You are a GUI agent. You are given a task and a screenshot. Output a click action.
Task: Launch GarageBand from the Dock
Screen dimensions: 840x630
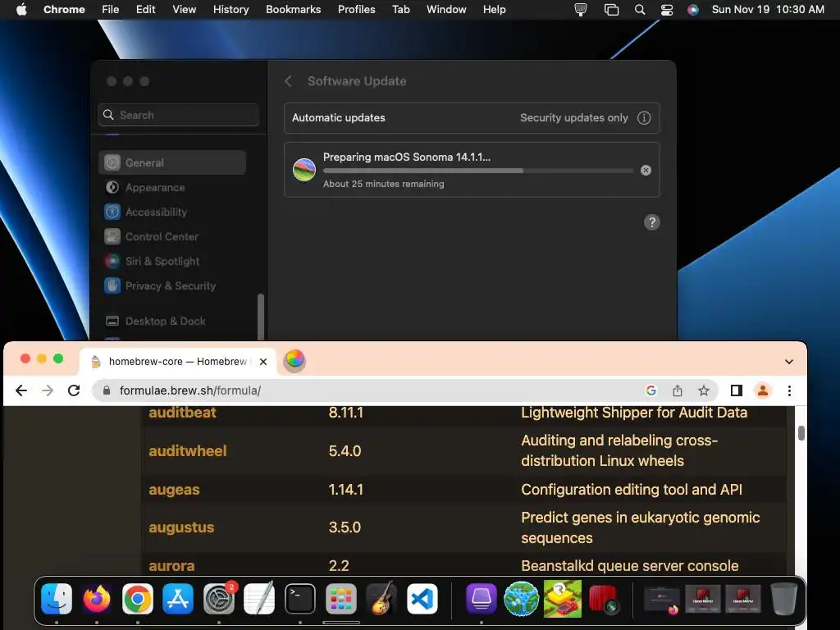pos(381,599)
